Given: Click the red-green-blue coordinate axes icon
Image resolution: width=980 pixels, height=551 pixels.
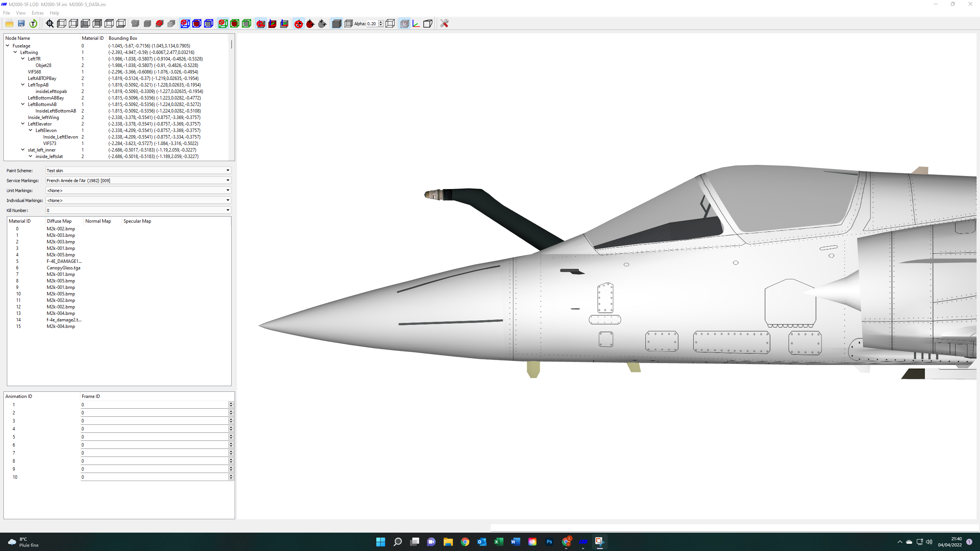Looking at the screenshot, I should point(416,24).
